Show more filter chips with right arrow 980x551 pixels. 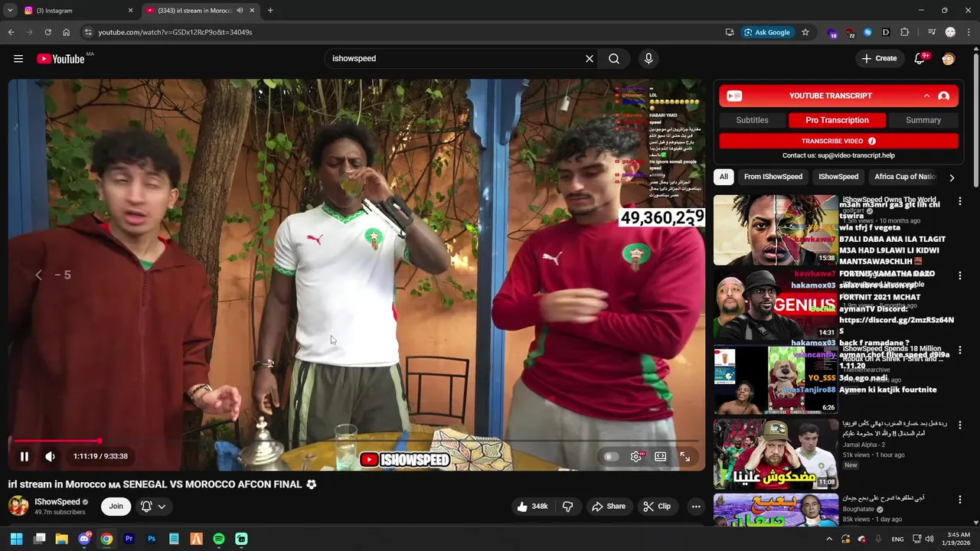952,178
